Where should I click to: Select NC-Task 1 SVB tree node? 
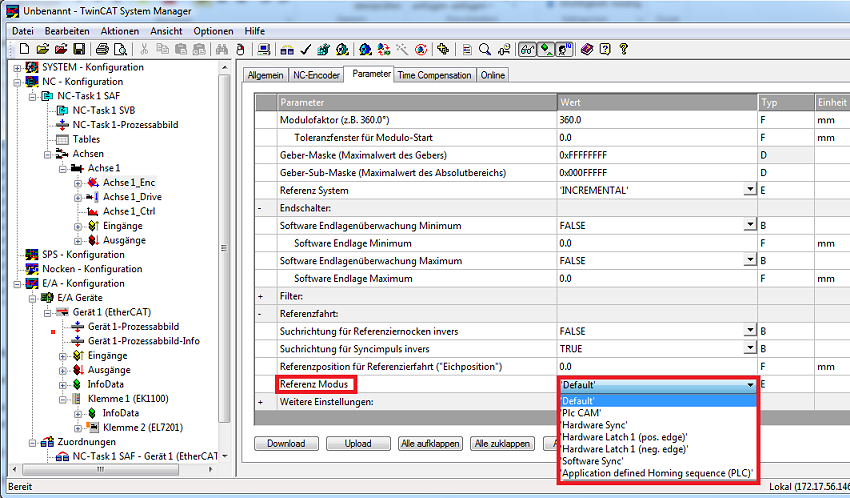(x=104, y=110)
